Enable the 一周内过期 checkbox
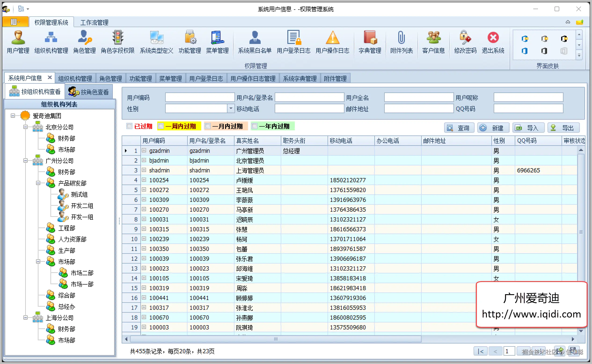Screen dimensions: 592x364 pyautogui.click(x=161, y=126)
